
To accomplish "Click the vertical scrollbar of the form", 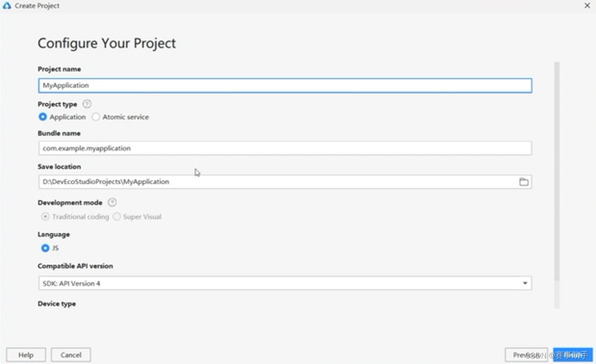I will click(x=557, y=172).
